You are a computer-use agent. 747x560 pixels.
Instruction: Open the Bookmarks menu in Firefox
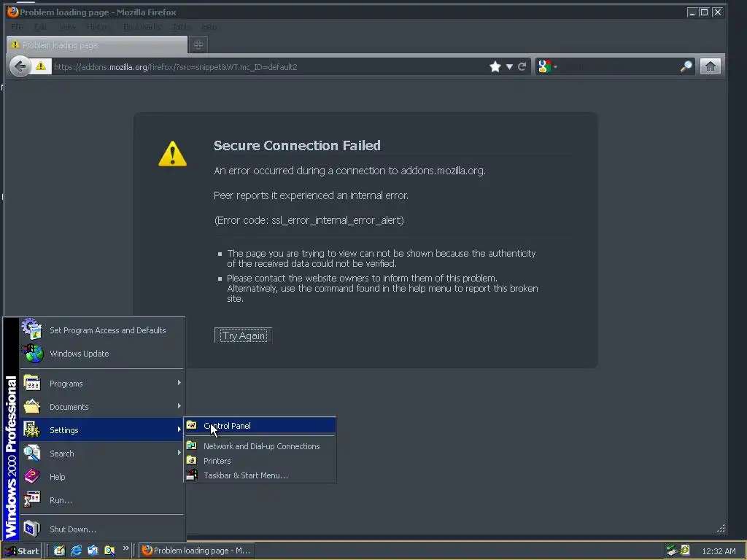(142, 27)
